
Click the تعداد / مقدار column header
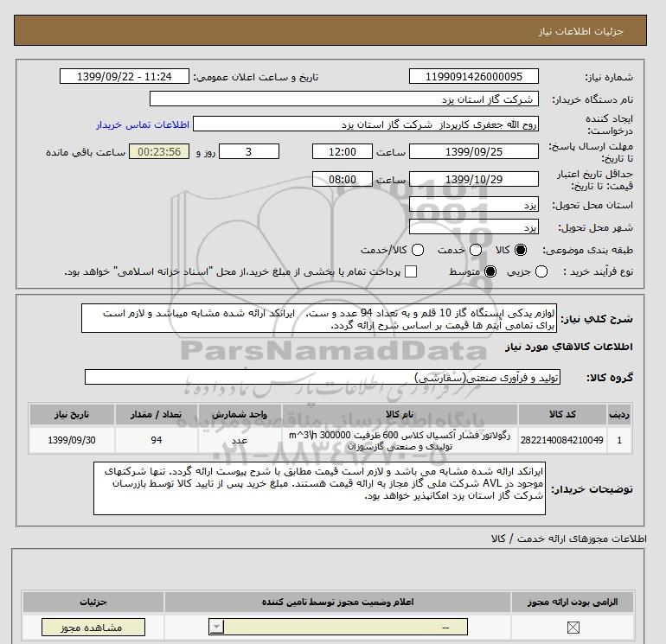(156, 415)
